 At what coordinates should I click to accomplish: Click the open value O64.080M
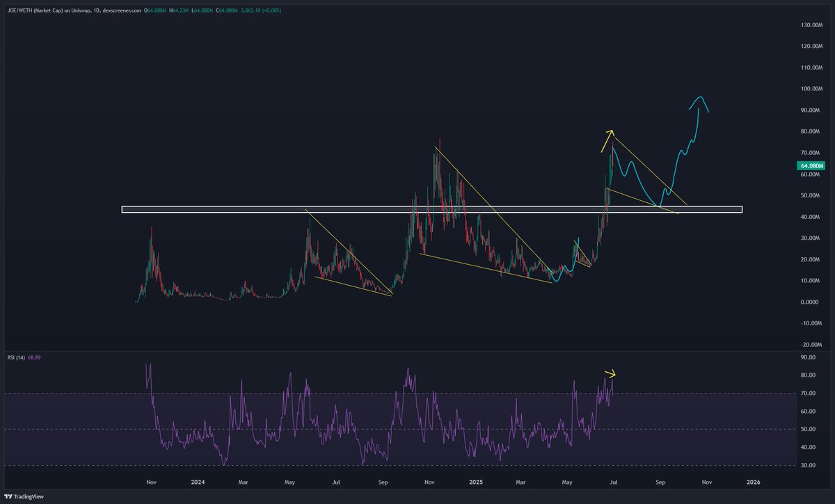coord(155,10)
